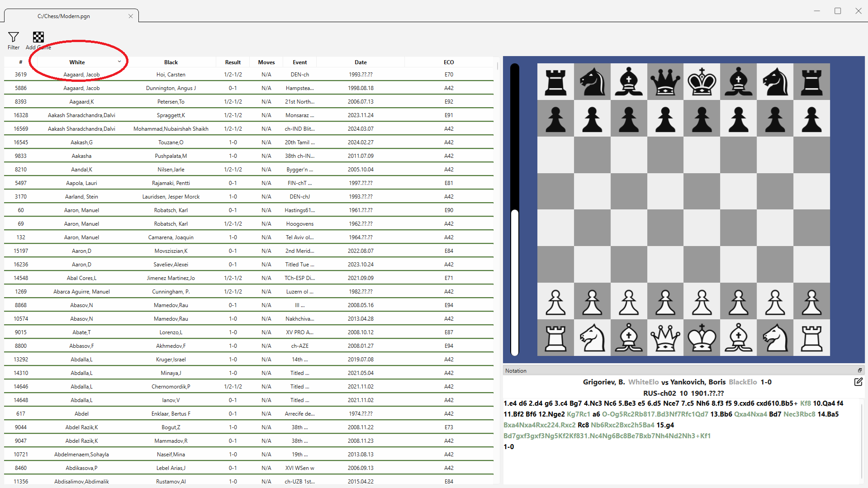Select the black bishop on c8
This screenshot has height=488, width=868.
point(629,81)
